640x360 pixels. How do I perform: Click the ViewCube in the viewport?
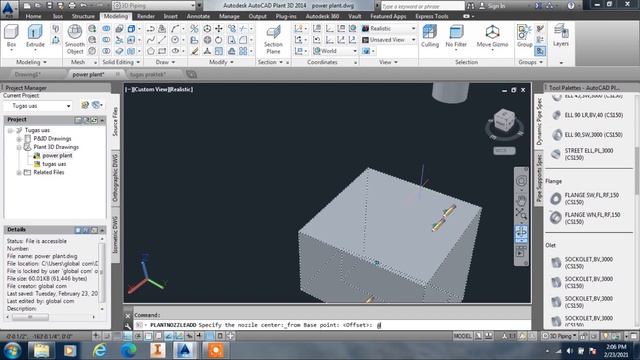click(504, 120)
